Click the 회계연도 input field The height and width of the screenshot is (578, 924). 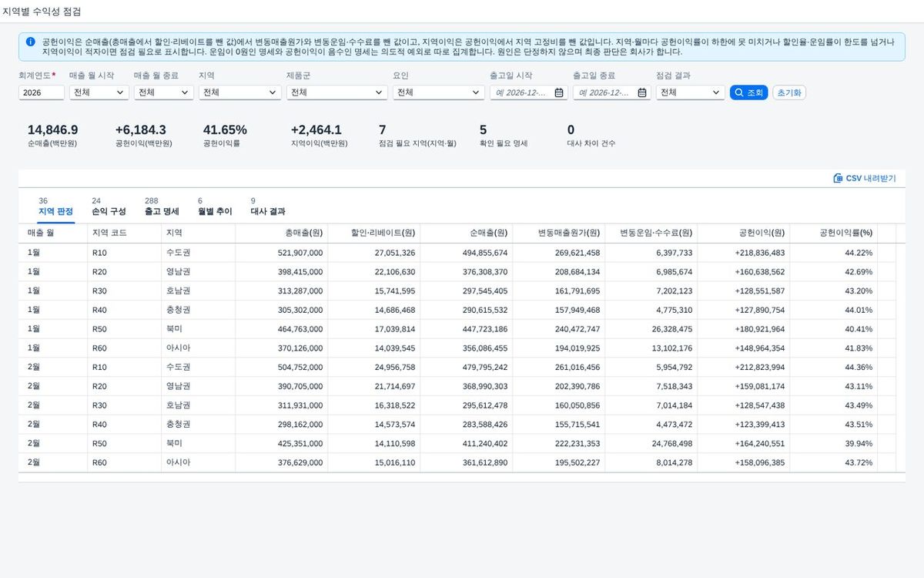[x=42, y=92]
